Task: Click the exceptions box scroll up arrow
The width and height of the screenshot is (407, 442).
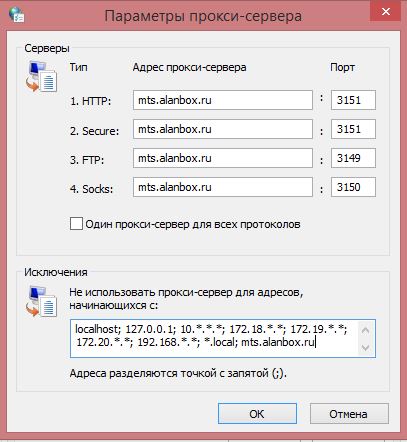Action: (x=365, y=330)
